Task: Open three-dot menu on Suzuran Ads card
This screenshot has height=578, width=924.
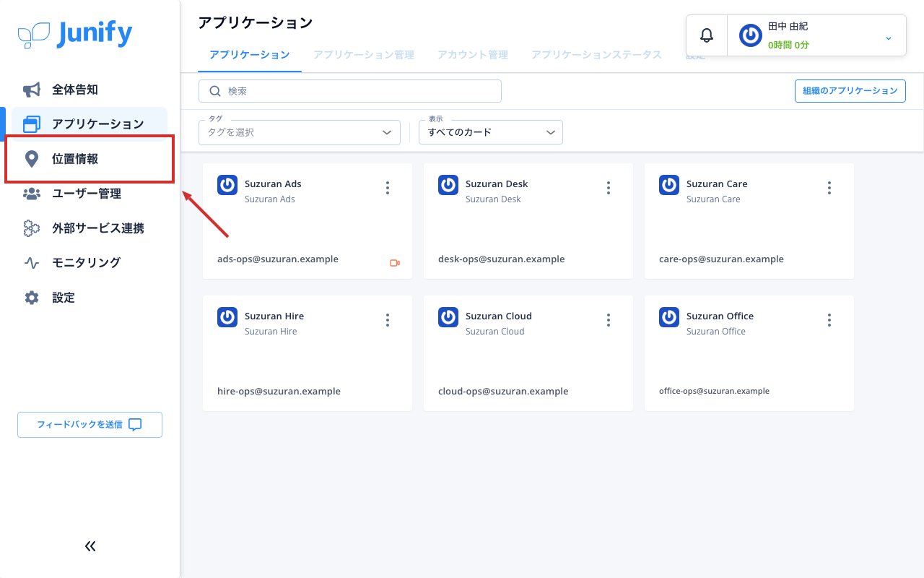Action: click(x=388, y=188)
